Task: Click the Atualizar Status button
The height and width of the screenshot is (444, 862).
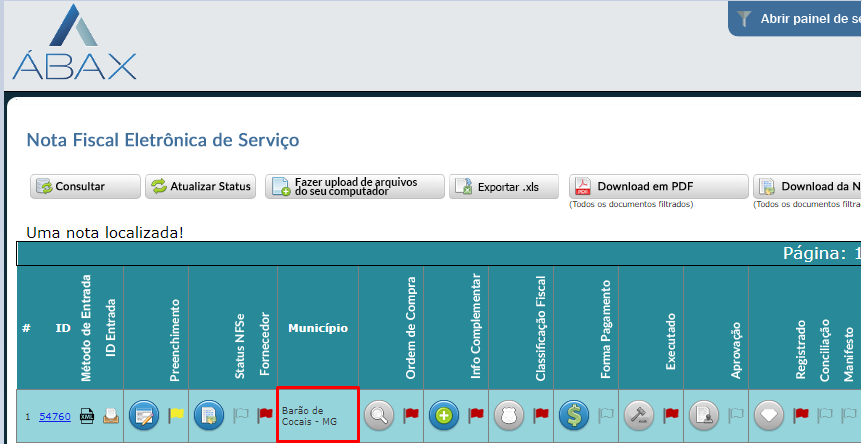Action: [x=200, y=186]
